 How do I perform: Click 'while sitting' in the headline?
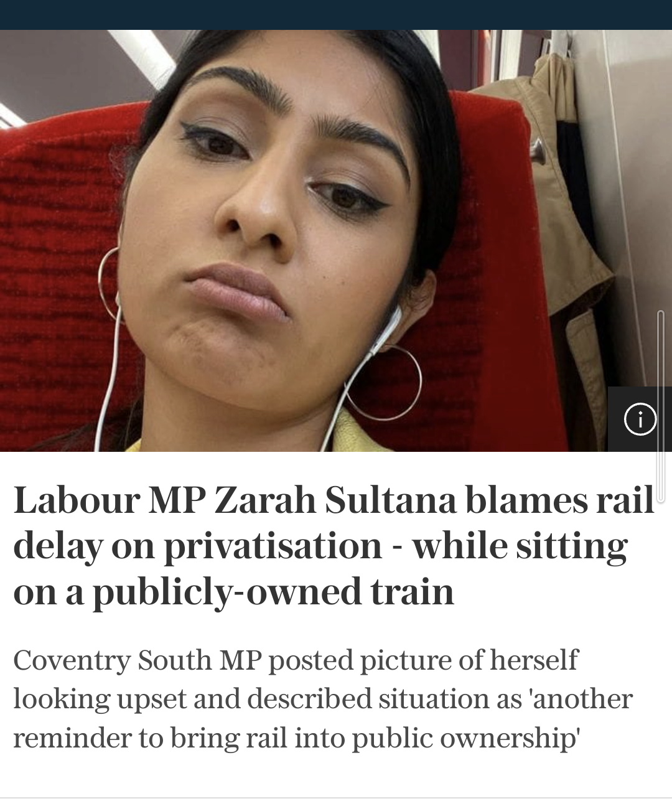click(x=520, y=546)
